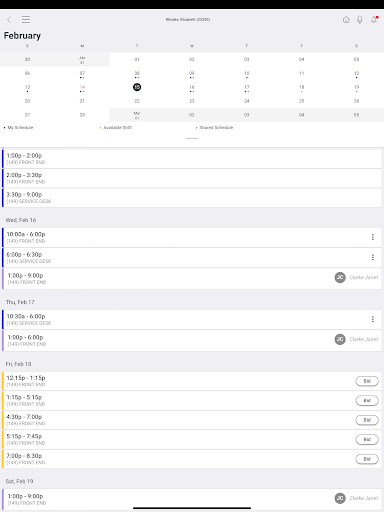Go to the home screen icon
Screen dimensions: 384x512
(346, 20)
